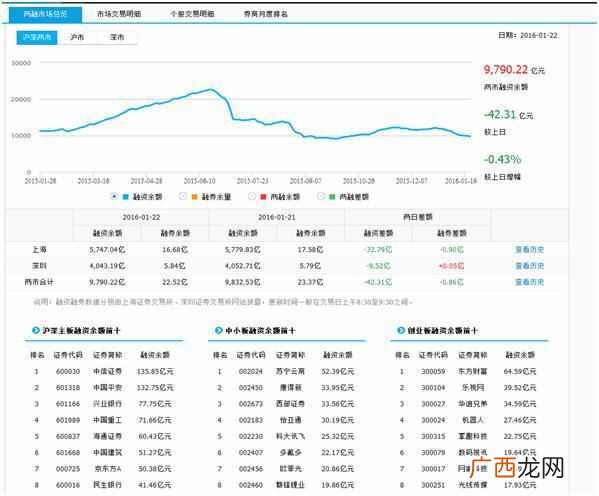This screenshot has height=496, width=599.
Task: Click the 4,043.19亿 cell in 深圳 row
Action: (x=107, y=266)
